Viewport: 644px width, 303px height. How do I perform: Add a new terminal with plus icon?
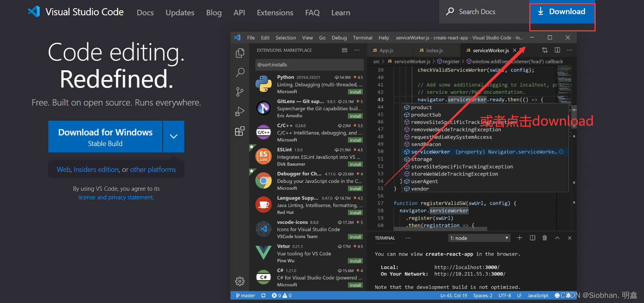(519, 238)
